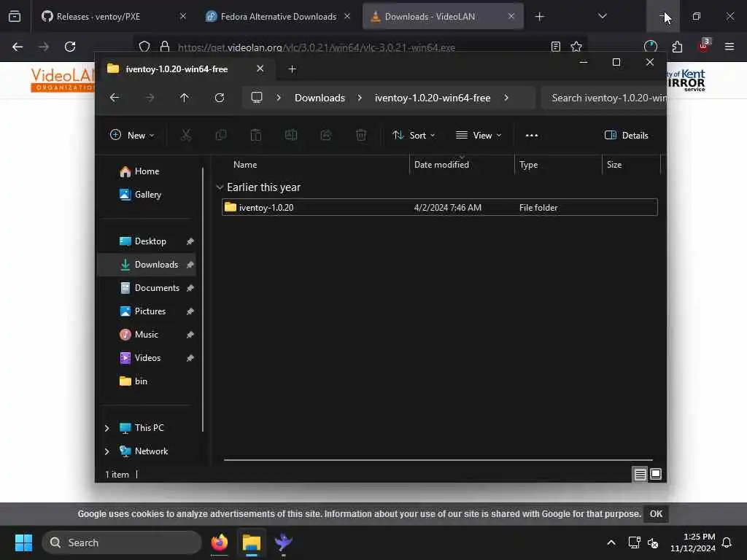Image resolution: width=747 pixels, height=560 pixels.
Task: Click the Paste clipboard icon in Explorer toolbar
Action: (x=256, y=135)
